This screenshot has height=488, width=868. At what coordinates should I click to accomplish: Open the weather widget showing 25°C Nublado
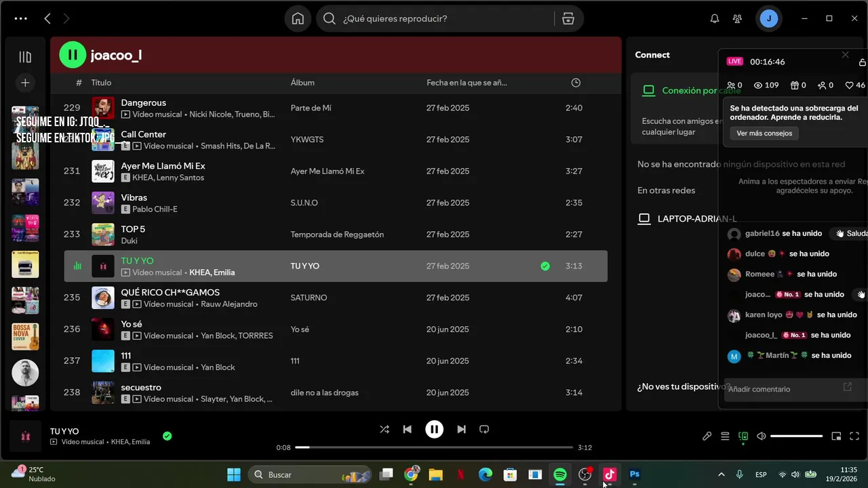[x=33, y=474]
